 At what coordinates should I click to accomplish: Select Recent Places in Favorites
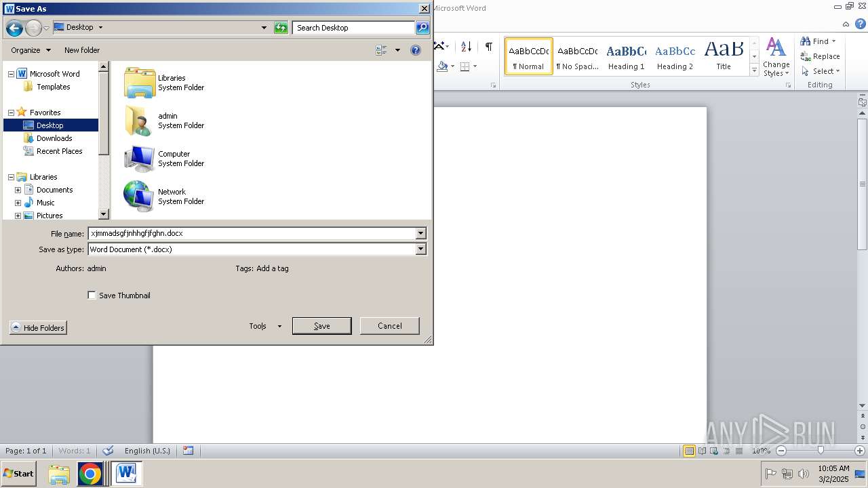tap(60, 151)
